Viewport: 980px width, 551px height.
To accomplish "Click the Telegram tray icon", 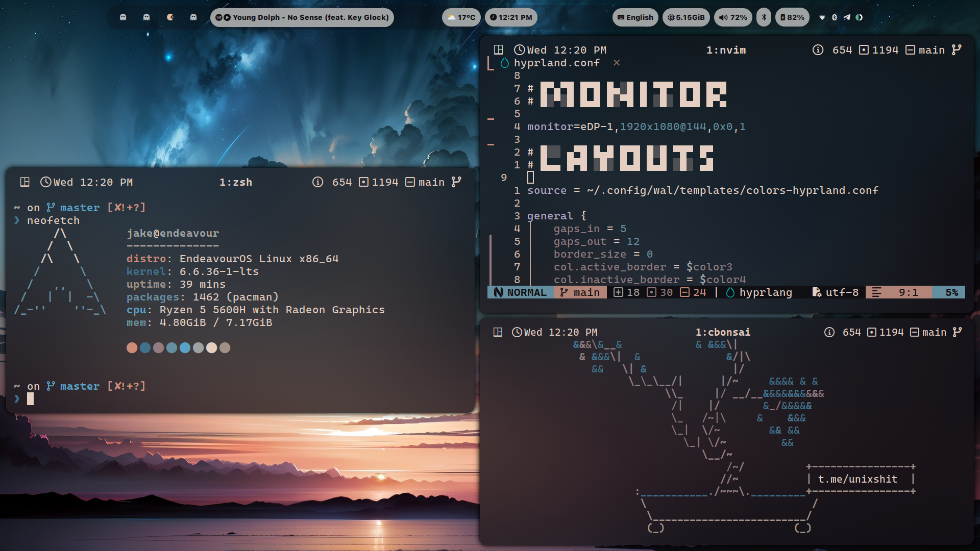I will pos(847,17).
